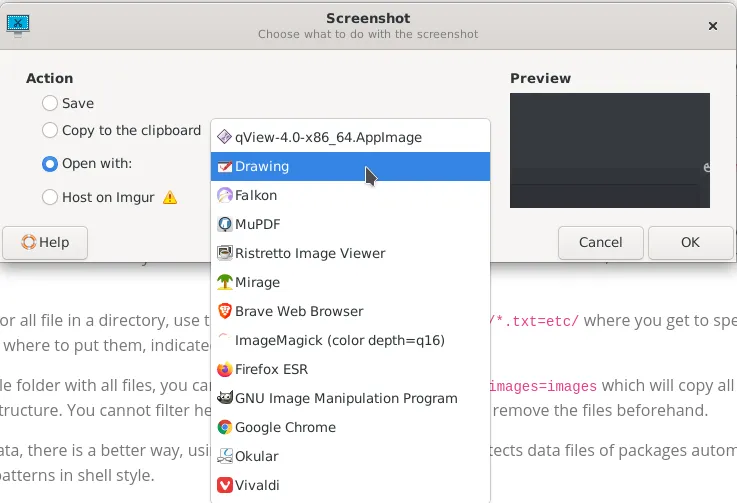Choose Mirage from the application list
Image resolution: width=737 pixels, height=503 pixels.
[x=350, y=282]
